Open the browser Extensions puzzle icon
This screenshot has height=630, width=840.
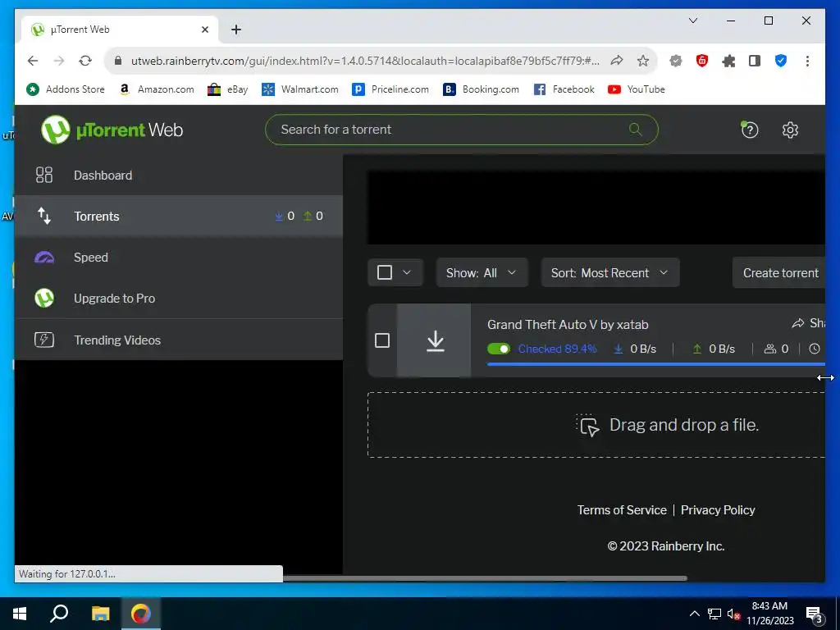pos(728,61)
